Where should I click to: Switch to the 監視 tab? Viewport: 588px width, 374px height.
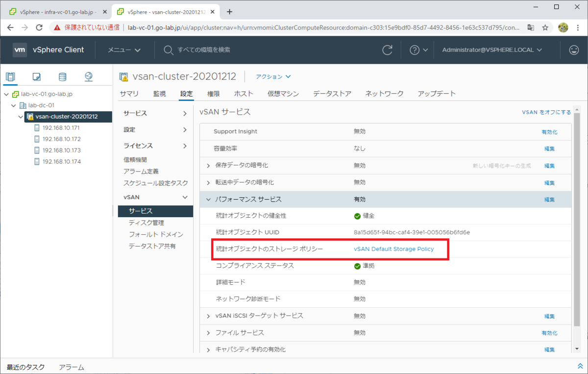[159, 93]
